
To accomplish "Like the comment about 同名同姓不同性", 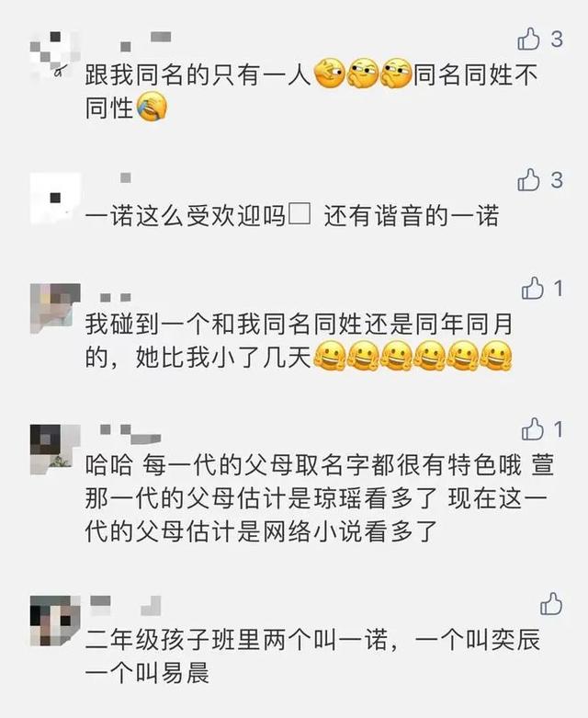I will coord(528,39).
